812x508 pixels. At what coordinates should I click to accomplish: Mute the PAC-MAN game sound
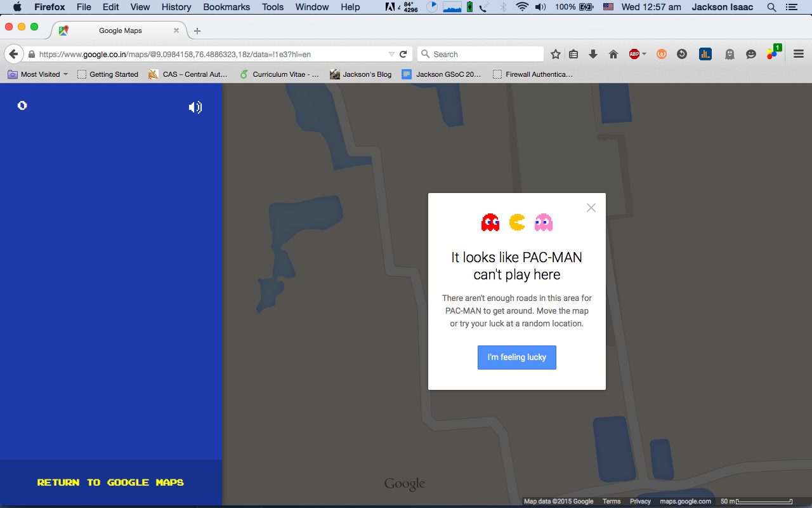(x=195, y=107)
